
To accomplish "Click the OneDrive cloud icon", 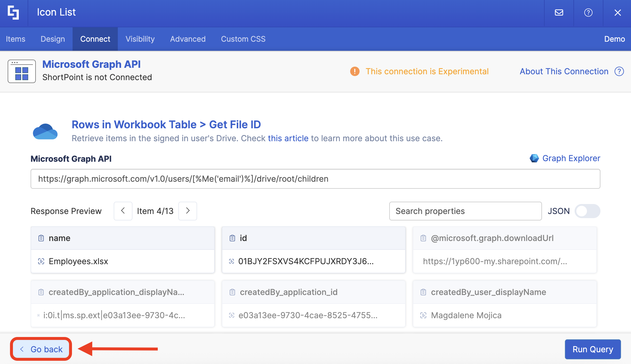I will pos(45,131).
